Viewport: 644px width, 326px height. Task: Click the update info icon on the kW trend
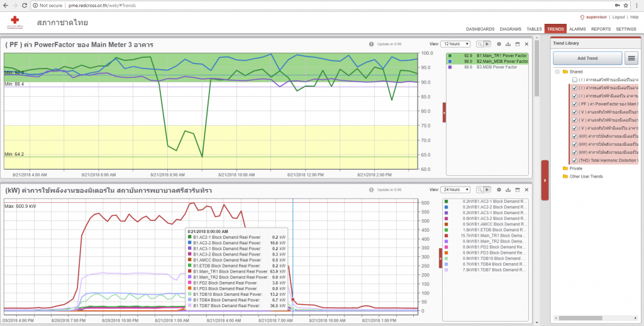coord(371,190)
